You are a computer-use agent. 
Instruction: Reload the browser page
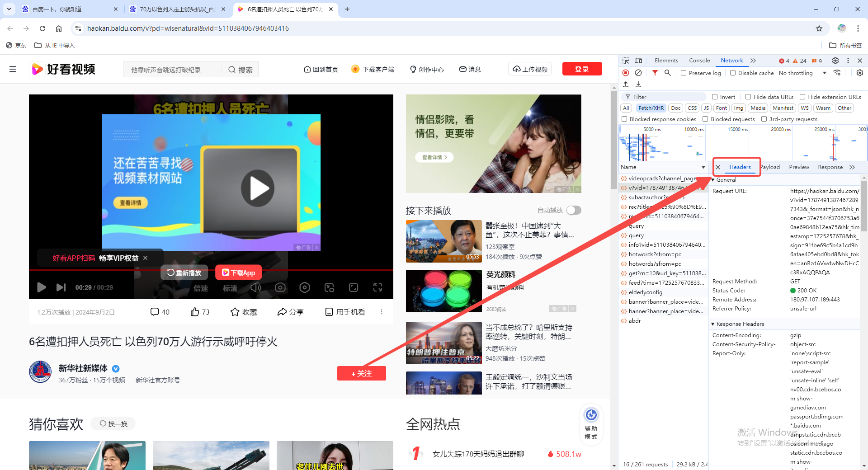click(x=42, y=28)
